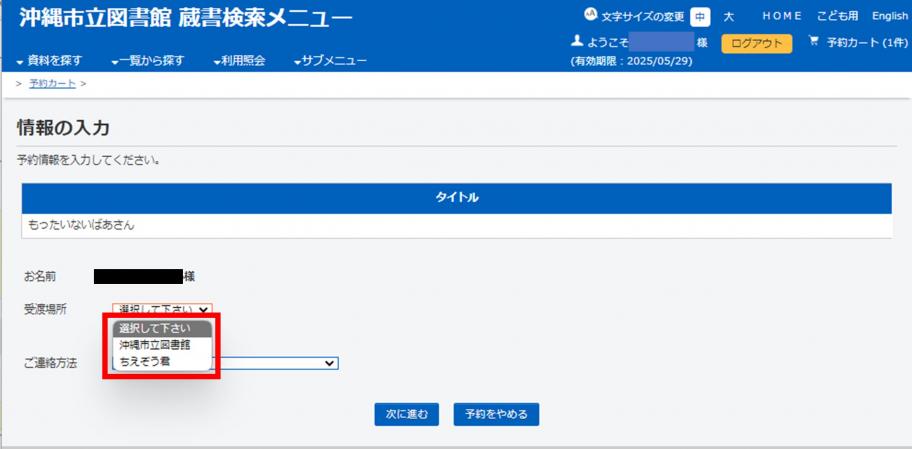912x449 pixels.
Task: Switch to こども用 page
Action: [x=837, y=16]
